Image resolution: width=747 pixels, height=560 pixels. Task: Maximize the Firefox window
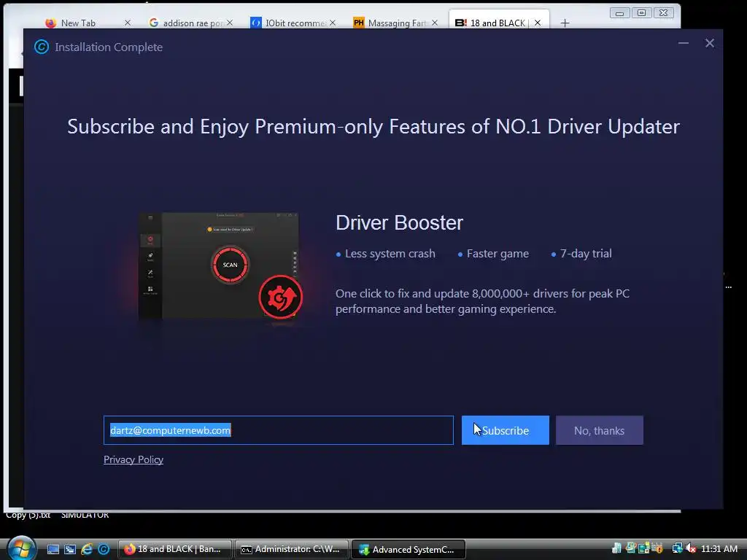641,13
